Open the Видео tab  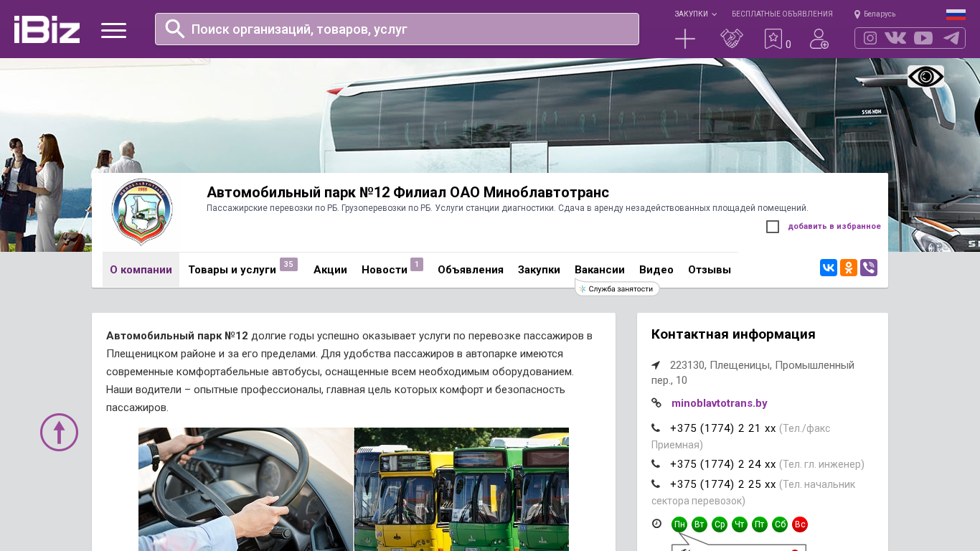pyautogui.click(x=656, y=270)
